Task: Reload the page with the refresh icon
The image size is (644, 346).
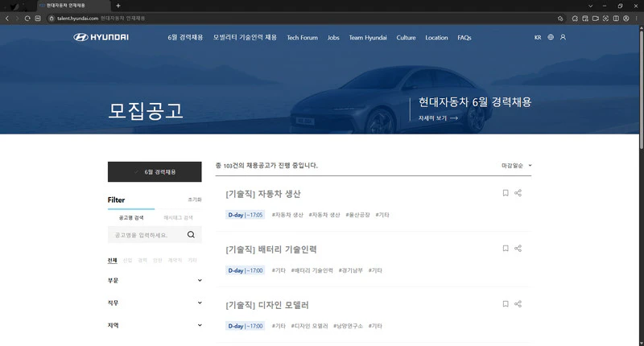Action: pyautogui.click(x=27, y=18)
